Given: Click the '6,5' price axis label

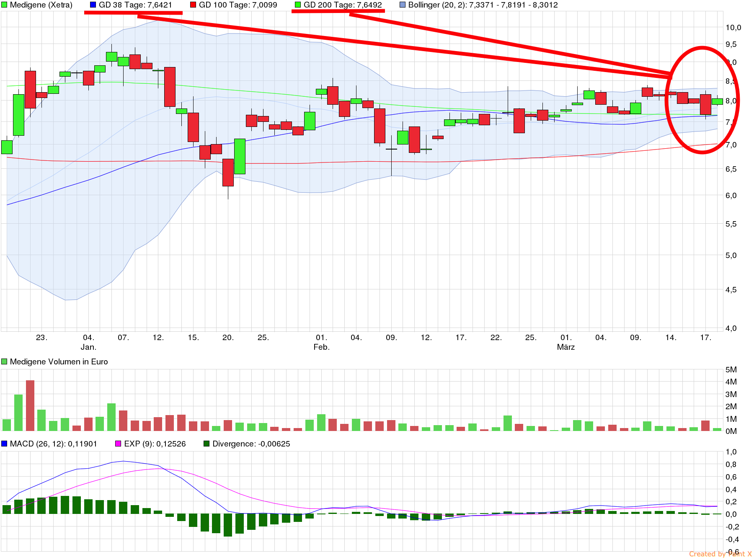Looking at the screenshot, I should (x=731, y=169).
